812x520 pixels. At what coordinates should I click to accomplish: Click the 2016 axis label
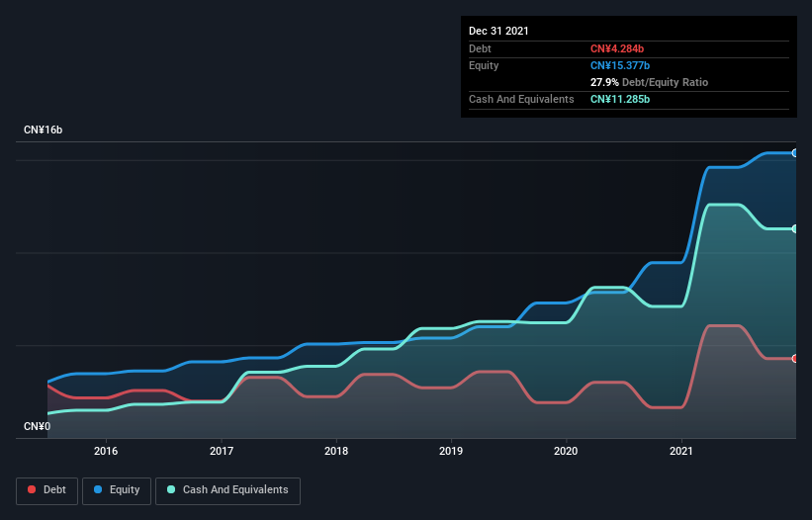tap(106, 451)
